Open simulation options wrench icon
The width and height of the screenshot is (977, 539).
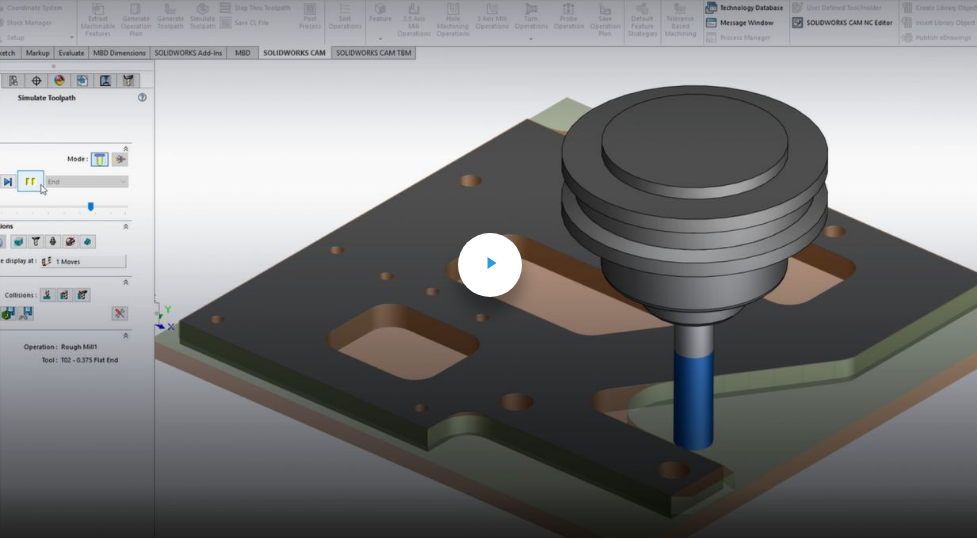coord(119,314)
